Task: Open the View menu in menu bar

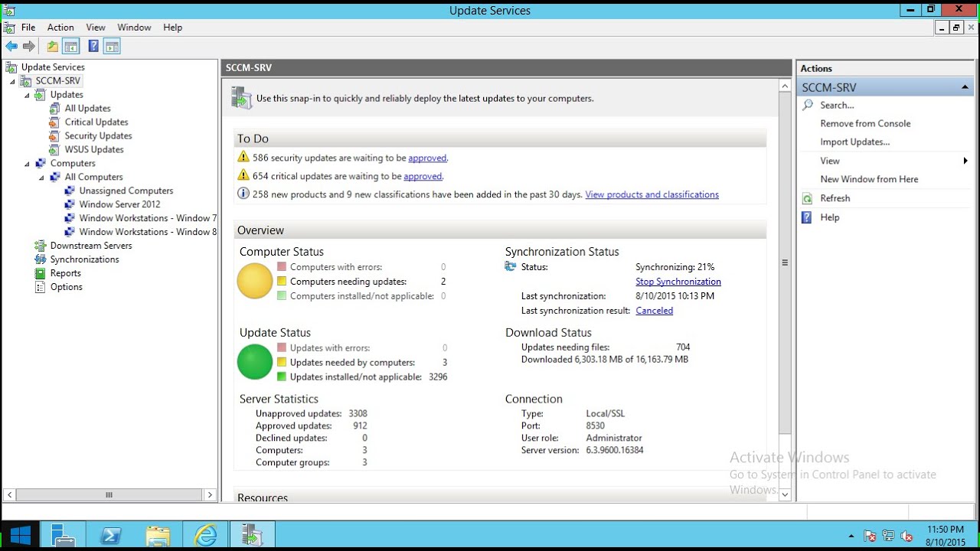Action: pos(96,28)
